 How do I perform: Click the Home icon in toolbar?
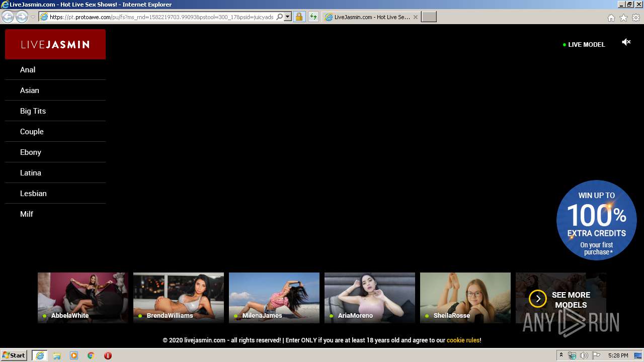[x=611, y=18]
